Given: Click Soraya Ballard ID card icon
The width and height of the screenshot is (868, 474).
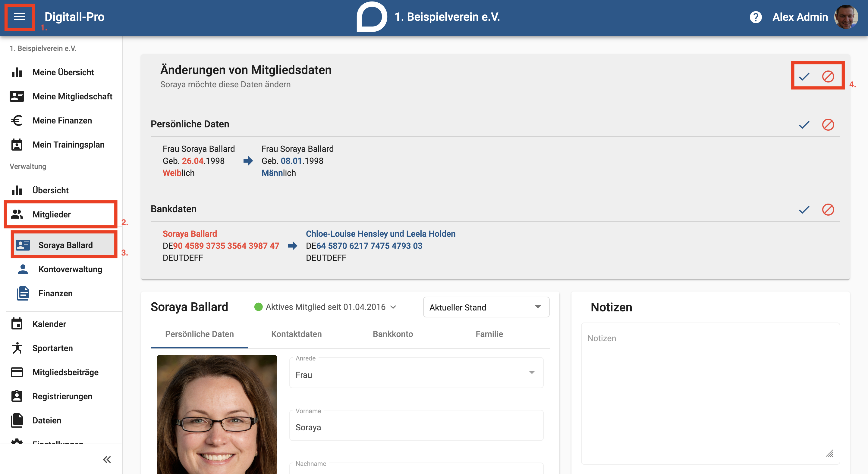Looking at the screenshot, I should pos(23,245).
